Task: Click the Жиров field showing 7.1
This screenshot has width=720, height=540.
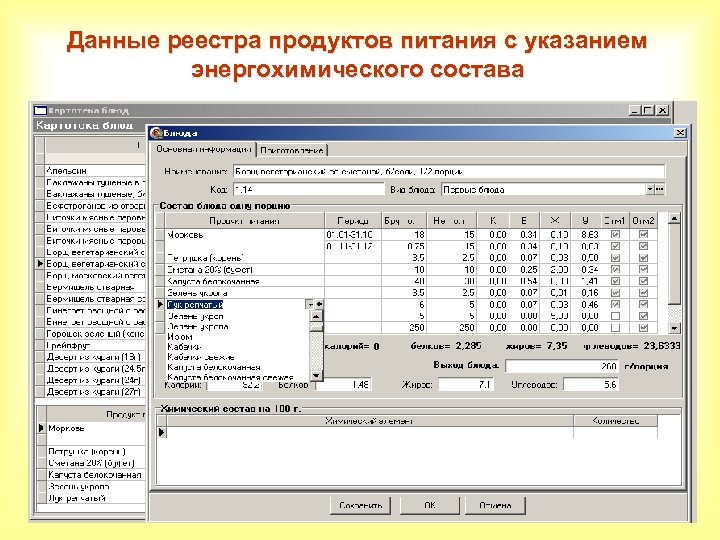Action: 466,384
